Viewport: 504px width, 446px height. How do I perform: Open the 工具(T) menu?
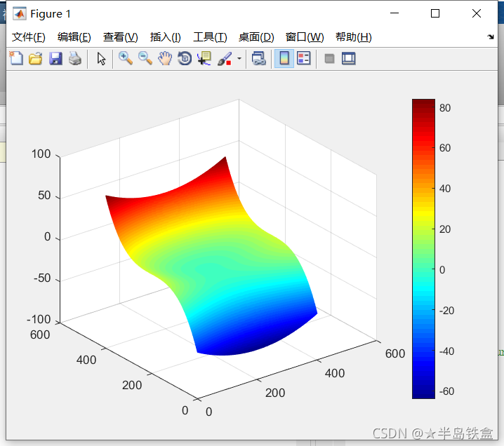210,37
